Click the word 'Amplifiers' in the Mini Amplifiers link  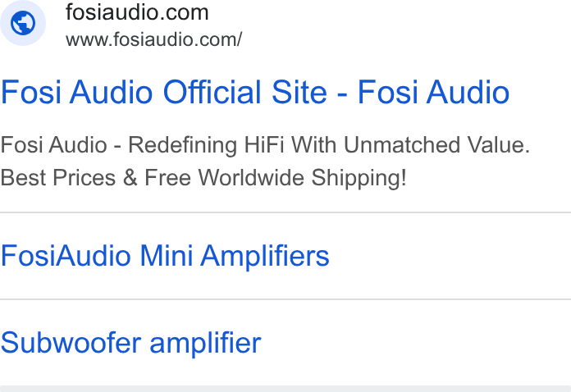[265, 257]
